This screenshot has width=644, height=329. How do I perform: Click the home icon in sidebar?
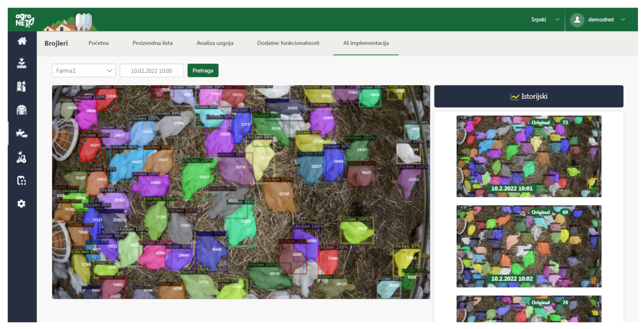coord(22,41)
